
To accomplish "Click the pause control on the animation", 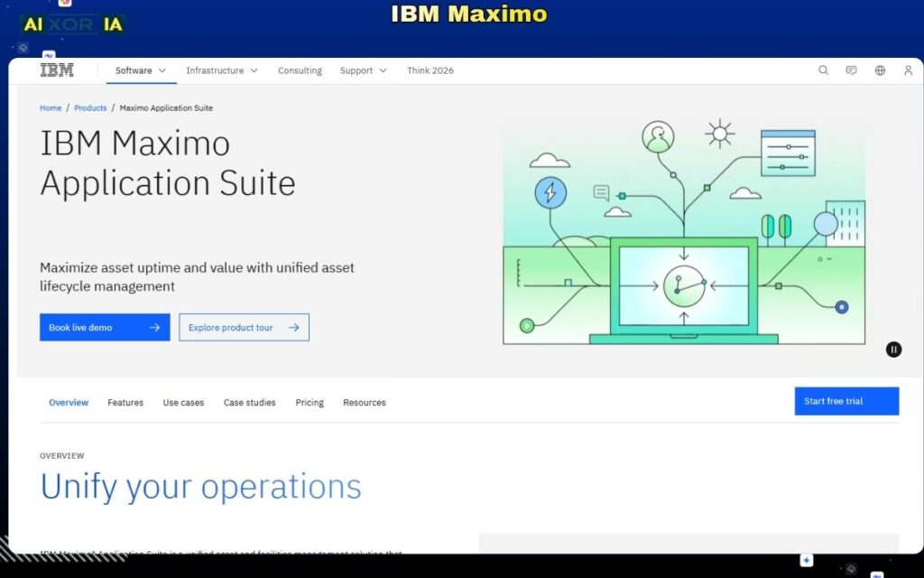I will (x=893, y=349).
